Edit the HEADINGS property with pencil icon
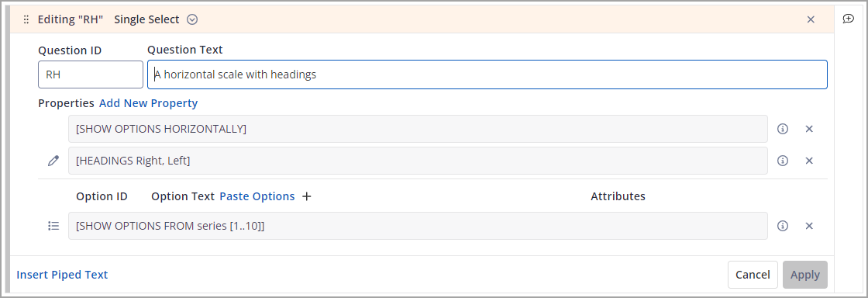Viewport: 868px width, 298px height. click(53, 161)
